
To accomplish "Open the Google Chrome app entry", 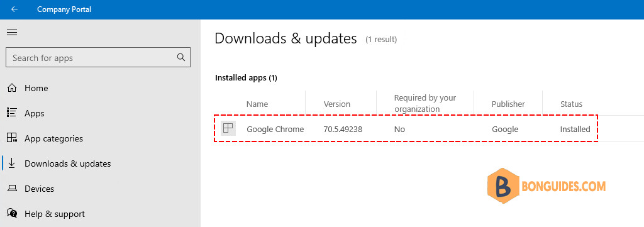I will [275, 130].
